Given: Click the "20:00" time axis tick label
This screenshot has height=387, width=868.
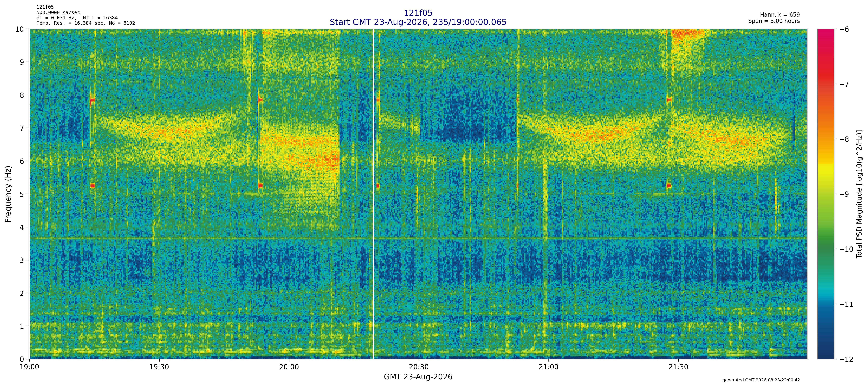Looking at the screenshot, I should coord(289,367).
